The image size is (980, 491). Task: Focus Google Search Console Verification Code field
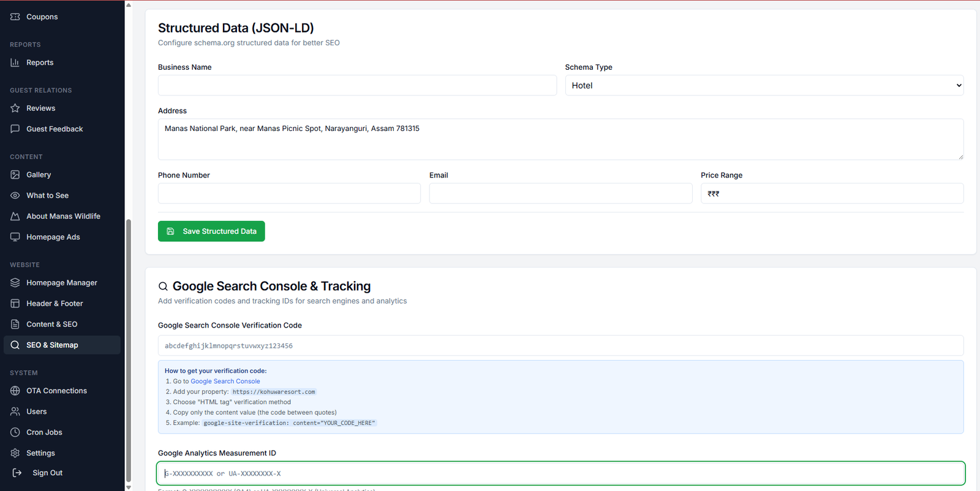(561, 345)
